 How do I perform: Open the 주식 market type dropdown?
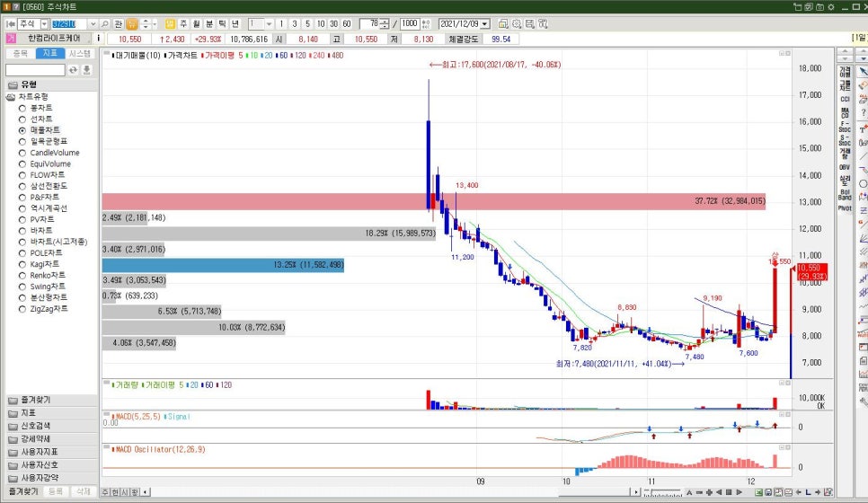pyautogui.click(x=44, y=23)
